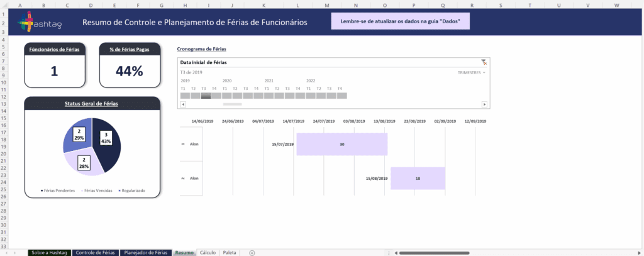
Task: Clear the timeline filter on Data inicial de Férias
Action: point(484,62)
